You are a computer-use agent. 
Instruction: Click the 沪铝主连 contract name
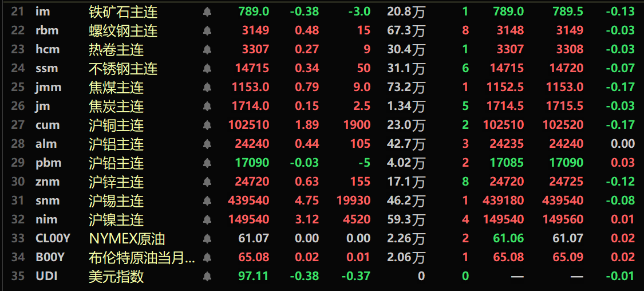point(116,144)
